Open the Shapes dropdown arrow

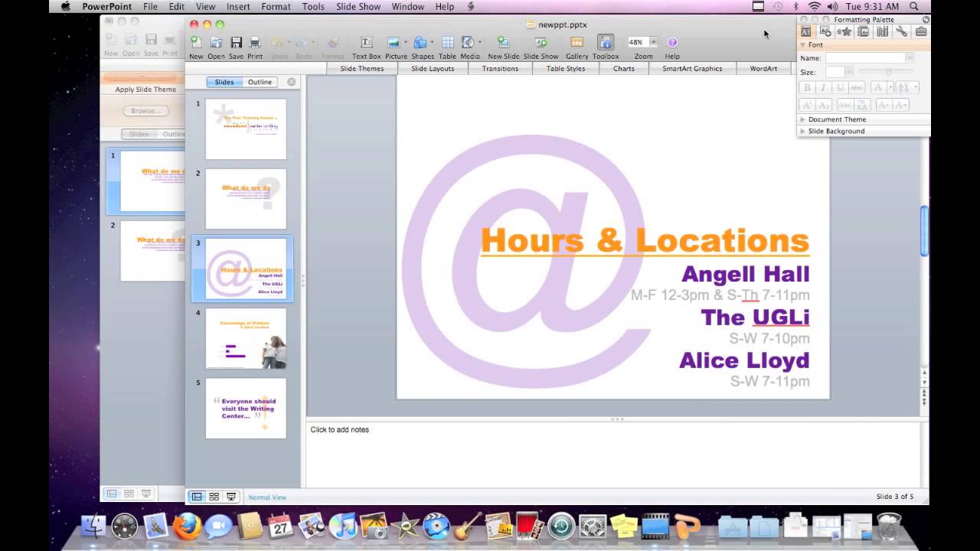[432, 42]
